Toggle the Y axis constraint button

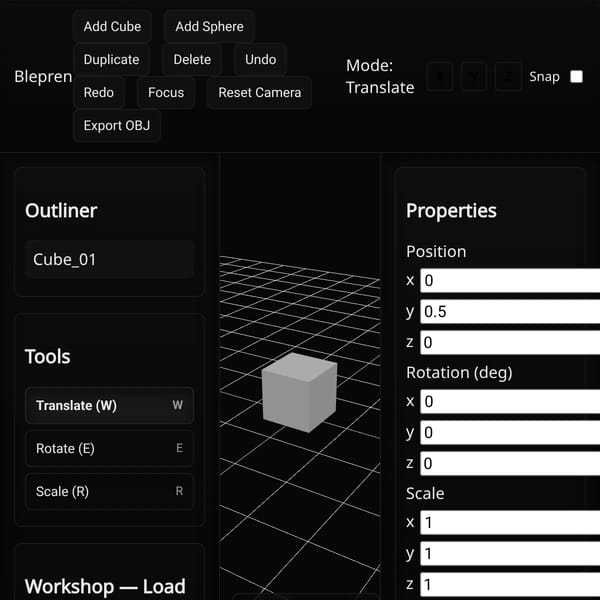(x=474, y=77)
